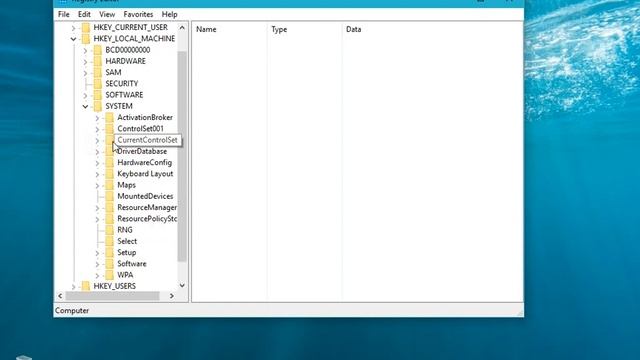Expand the ActivationBroker key

(97, 118)
